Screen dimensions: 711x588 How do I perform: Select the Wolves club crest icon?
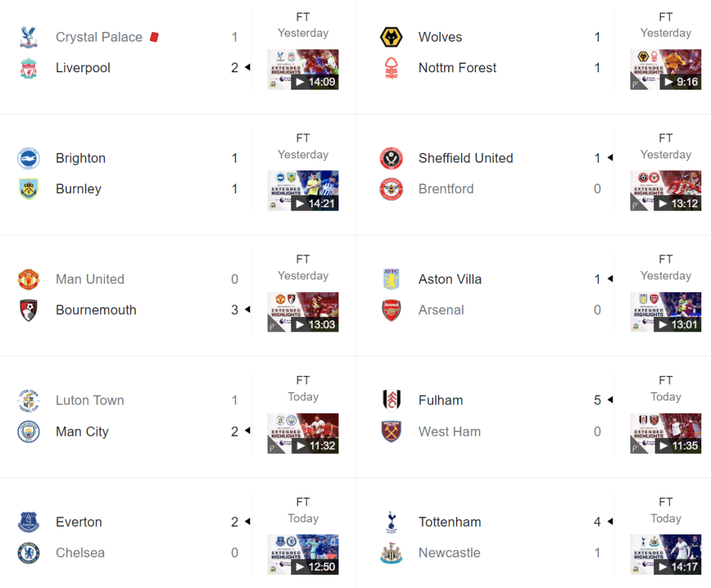click(391, 38)
